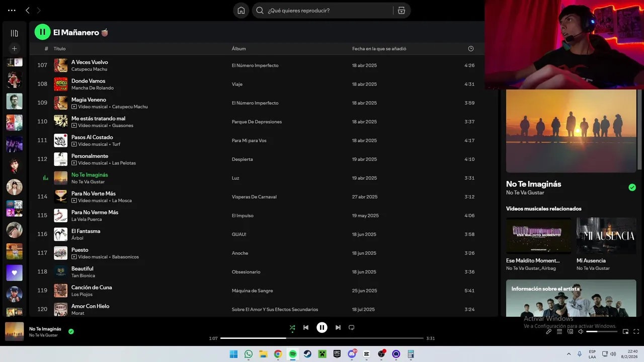This screenshot has width=644, height=362.
Task: Select track Para No Verme Más
Action: tap(95, 212)
